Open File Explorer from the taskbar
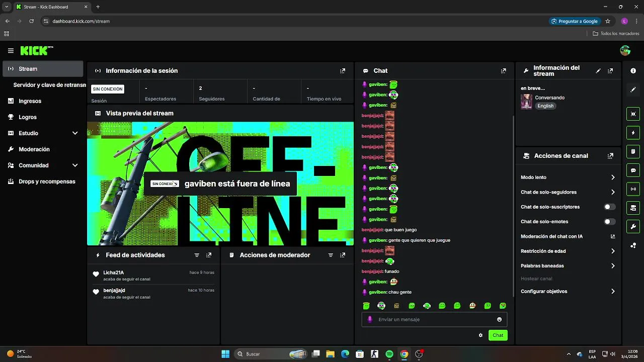 tap(330, 354)
